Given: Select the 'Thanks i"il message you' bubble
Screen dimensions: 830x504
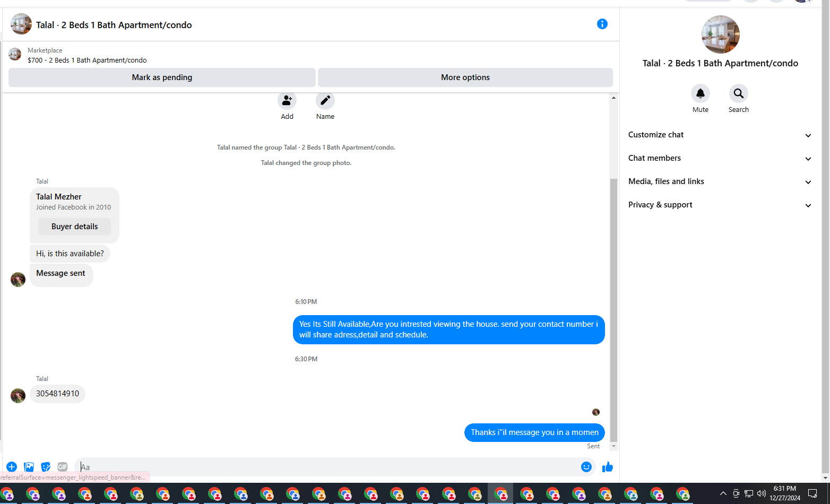Looking at the screenshot, I should coord(534,432).
